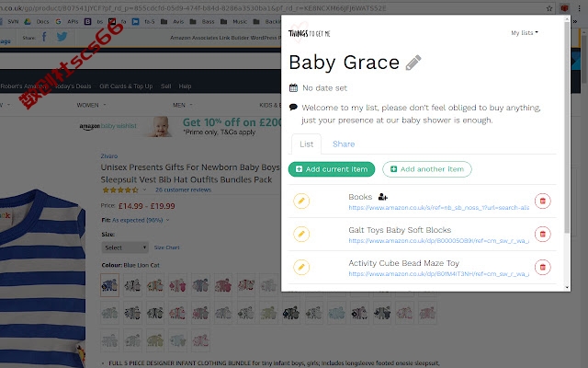Expand the WOMEN category menu
This screenshot has height=368, width=588.
click(x=91, y=105)
